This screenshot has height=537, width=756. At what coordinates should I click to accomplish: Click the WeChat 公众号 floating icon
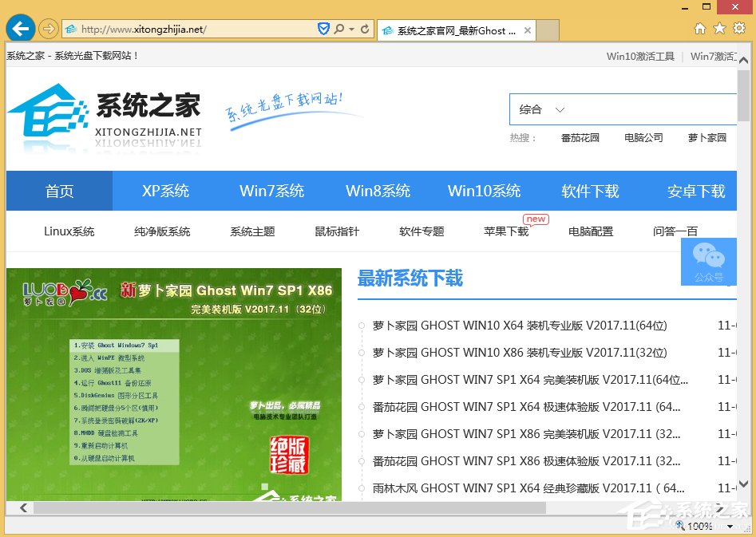(708, 262)
